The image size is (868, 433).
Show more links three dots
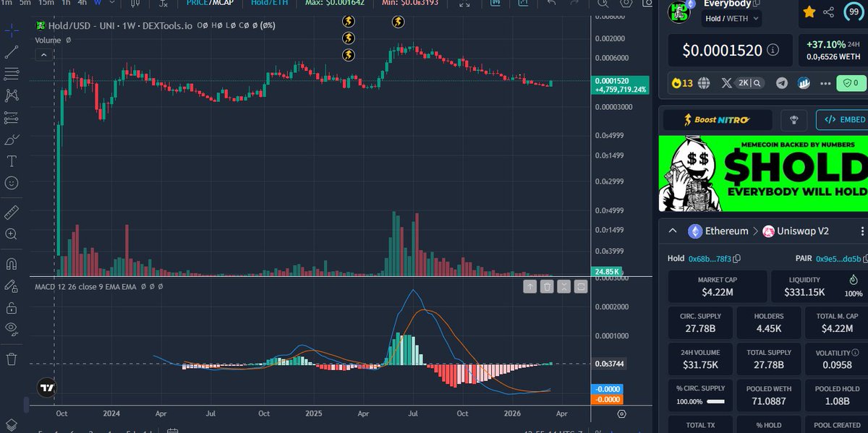coord(824,83)
